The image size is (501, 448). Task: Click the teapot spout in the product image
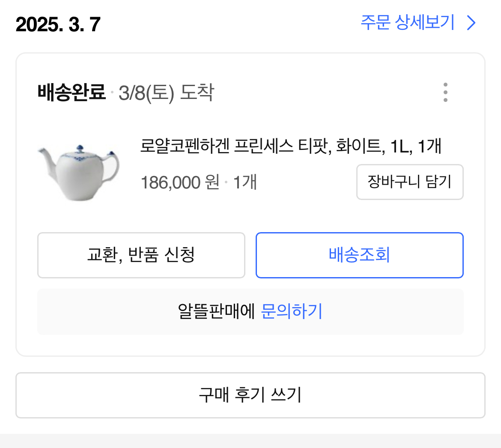click(x=45, y=154)
